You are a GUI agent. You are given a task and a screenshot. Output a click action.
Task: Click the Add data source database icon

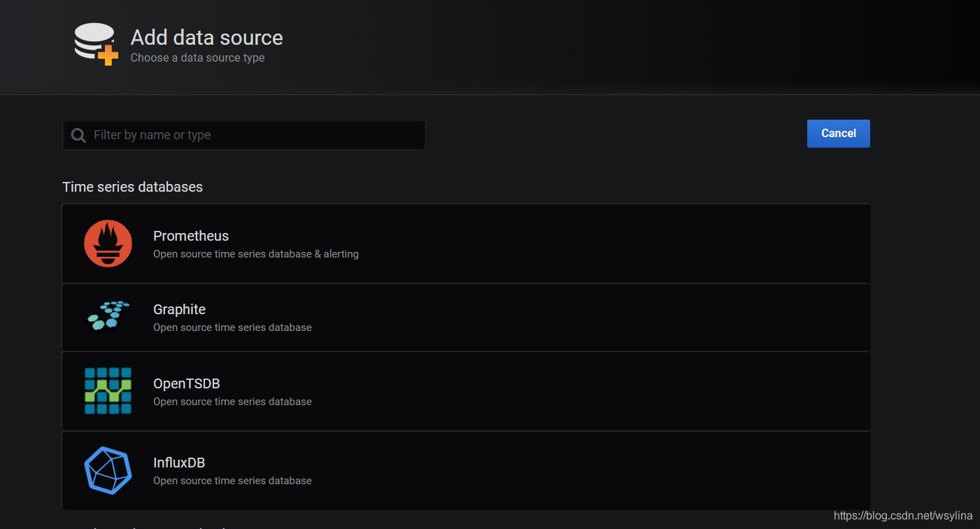click(x=97, y=44)
